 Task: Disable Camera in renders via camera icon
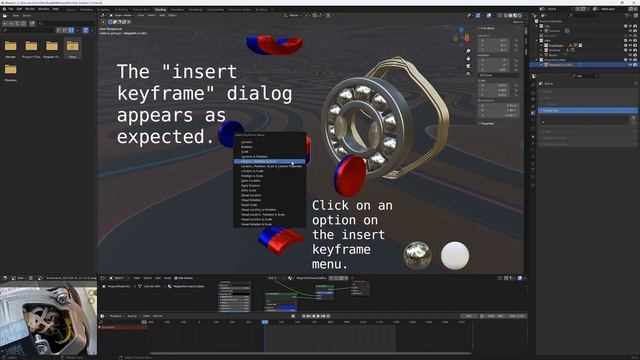[x=634, y=31]
